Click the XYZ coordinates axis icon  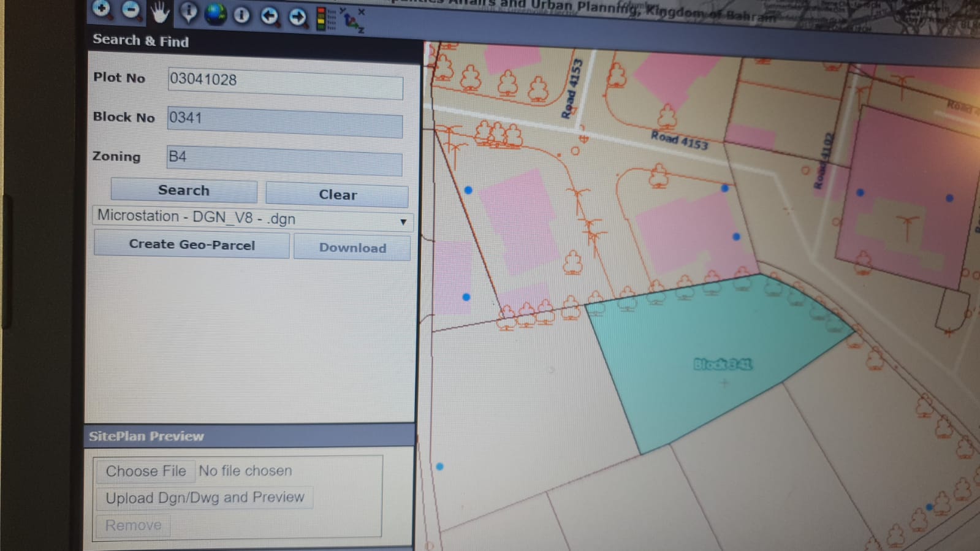pos(352,20)
